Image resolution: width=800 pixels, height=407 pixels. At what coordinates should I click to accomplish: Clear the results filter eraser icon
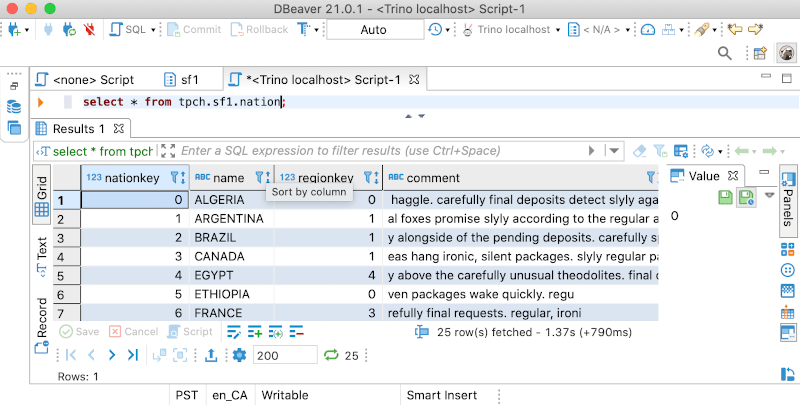point(641,151)
